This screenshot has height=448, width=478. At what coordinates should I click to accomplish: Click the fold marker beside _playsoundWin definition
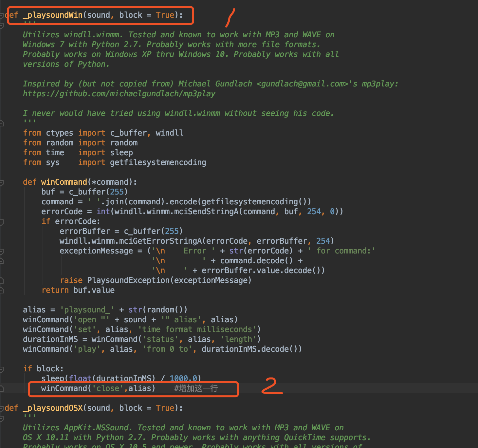pyautogui.click(x=2, y=15)
